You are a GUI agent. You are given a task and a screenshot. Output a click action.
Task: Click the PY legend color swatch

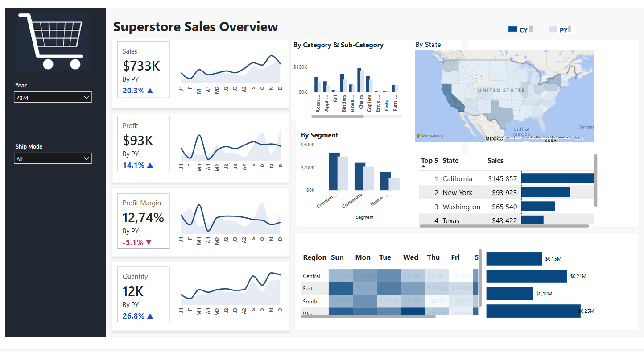coord(553,29)
